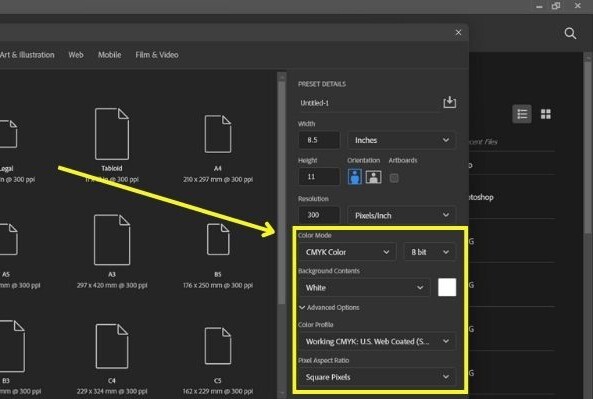Choose the Tabloid preset icon
This screenshot has height=399, width=593.
tap(112, 134)
